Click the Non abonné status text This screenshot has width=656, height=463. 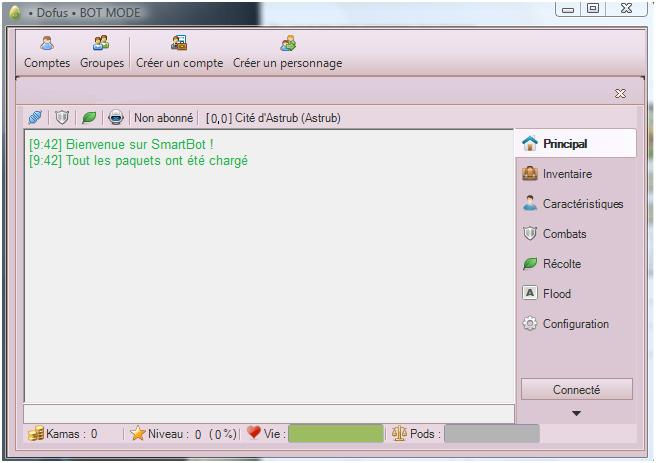coord(164,118)
